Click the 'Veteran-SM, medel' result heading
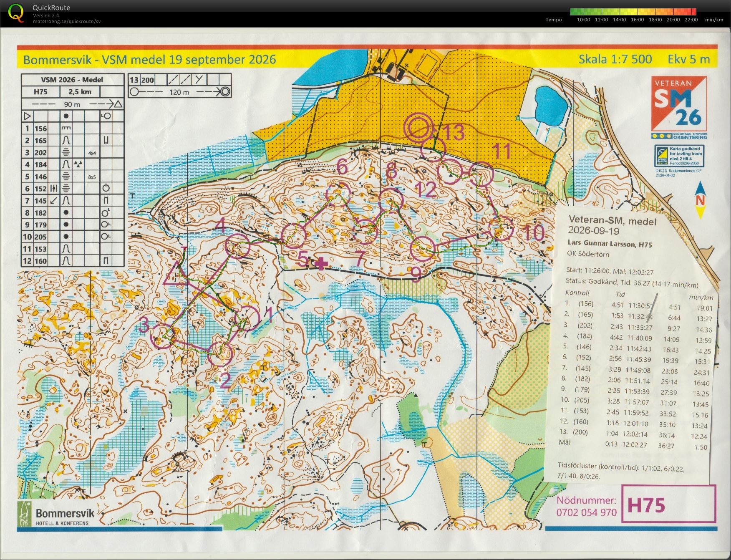731x560 pixels. [x=613, y=220]
